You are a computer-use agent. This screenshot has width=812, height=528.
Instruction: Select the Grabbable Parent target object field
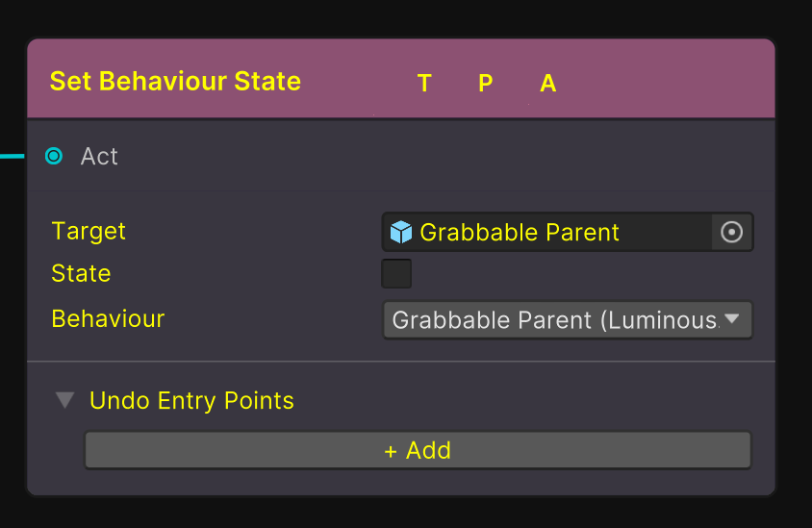(548, 232)
